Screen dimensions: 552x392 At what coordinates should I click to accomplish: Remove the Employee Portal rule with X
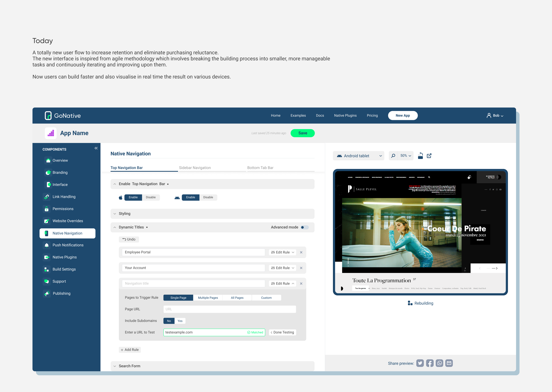[x=301, y=252]
